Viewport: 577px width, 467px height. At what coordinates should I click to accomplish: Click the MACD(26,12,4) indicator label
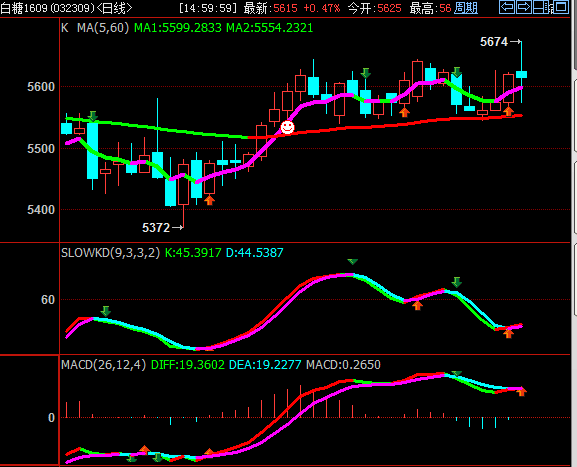[x=103, y=365]
